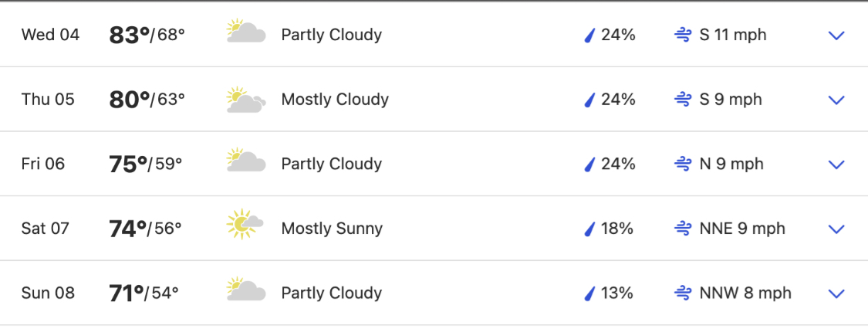Click the wind icon next to NNW 8 mph
Image resolution: width=868 pixels, height=329 pixels.
683,293
